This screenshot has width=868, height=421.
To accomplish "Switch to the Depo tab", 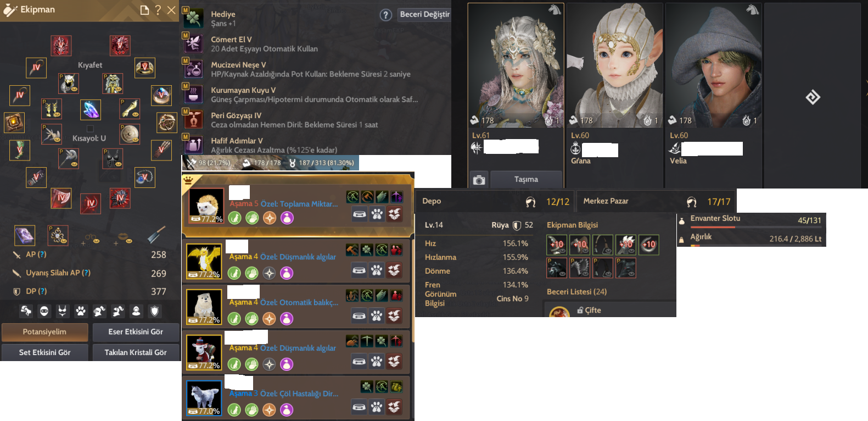I will (432, 201).
